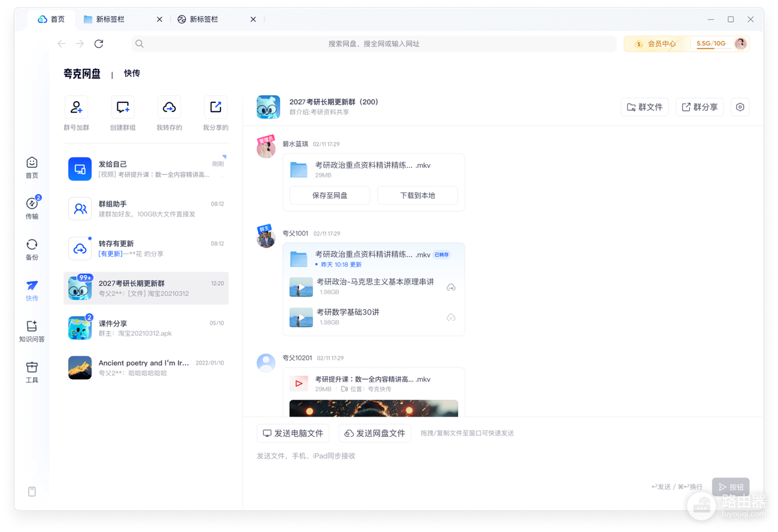Select the 快传 header tab

pyautogui.click(x=132, y=73)
